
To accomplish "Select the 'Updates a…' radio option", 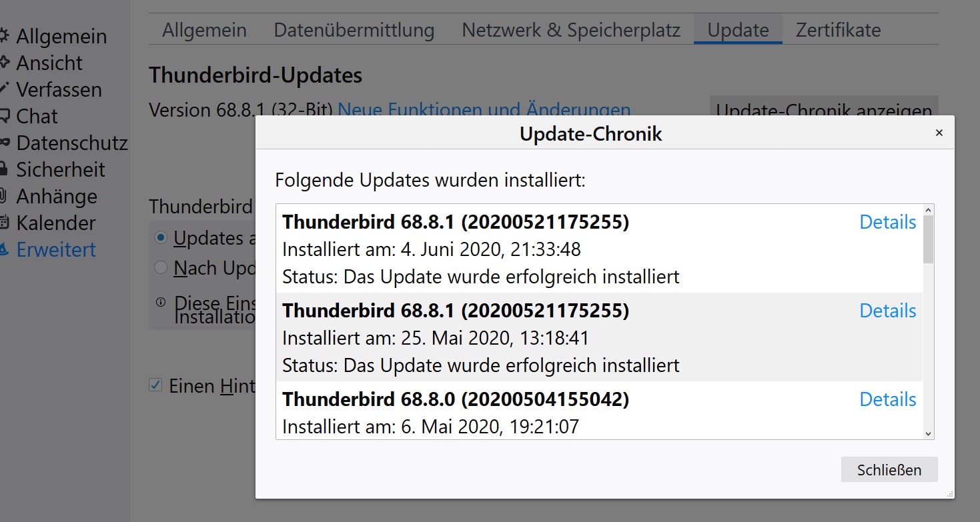I will pyautogui.click(x=161, y=237).
